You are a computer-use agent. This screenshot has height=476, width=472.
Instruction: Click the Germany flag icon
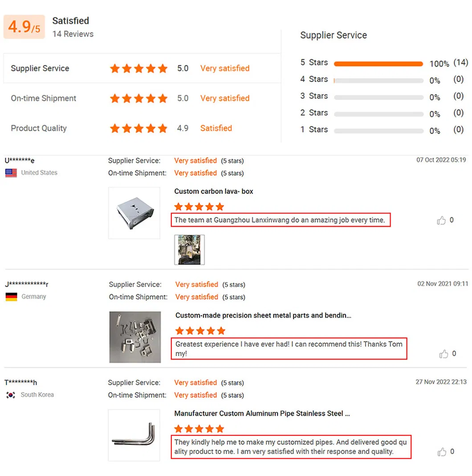tap(11, 296)
